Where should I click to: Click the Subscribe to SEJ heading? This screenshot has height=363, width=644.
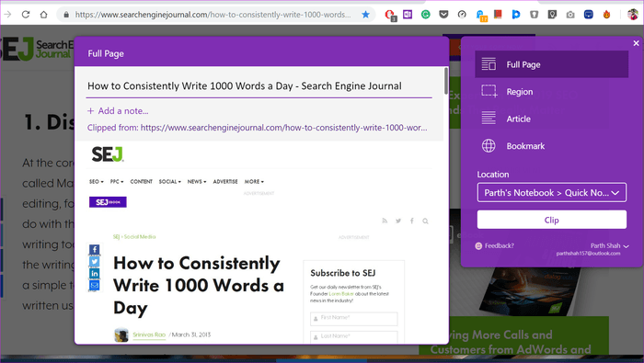click(x=343, y=273)
